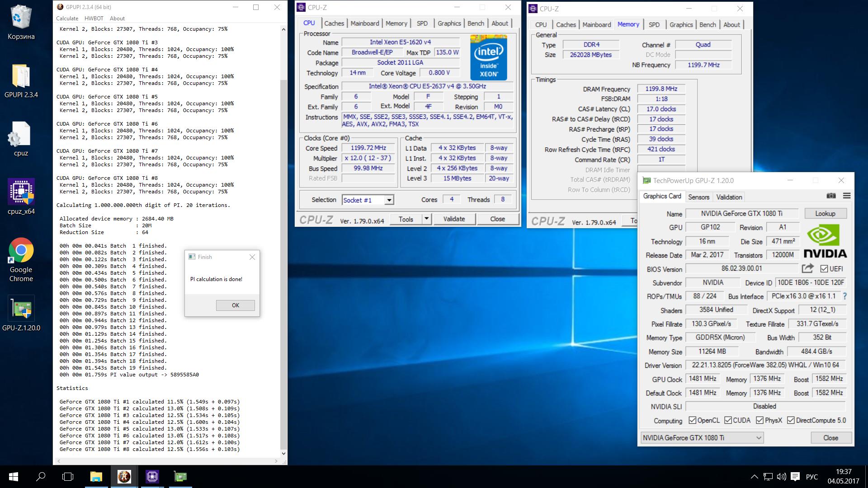Open the GPU selector dropdown in GPU-Z
The width and height of the screenshot is (868, 488).
coord(703,437)
